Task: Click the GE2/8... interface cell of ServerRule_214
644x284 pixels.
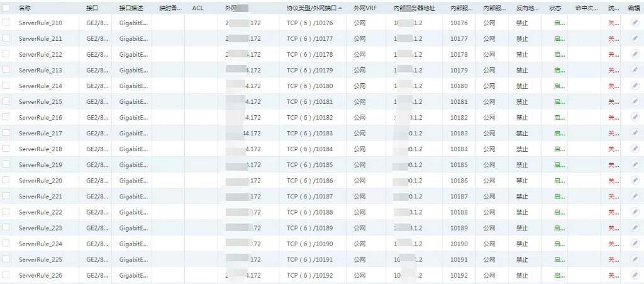Action: tap(97, 86)
